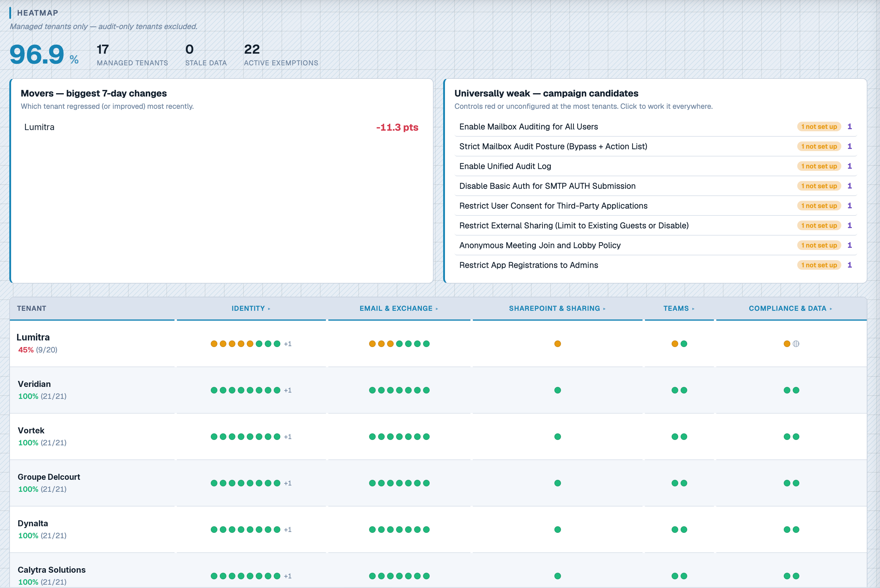Click SharePoint & Sharing dot for Veridian

(557, 391)
